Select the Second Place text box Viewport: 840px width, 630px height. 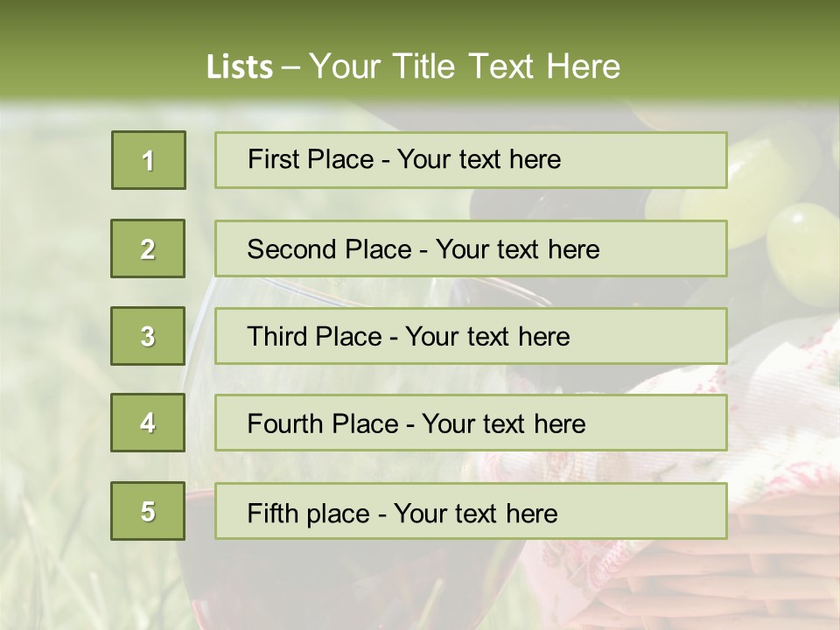(471, 248)
